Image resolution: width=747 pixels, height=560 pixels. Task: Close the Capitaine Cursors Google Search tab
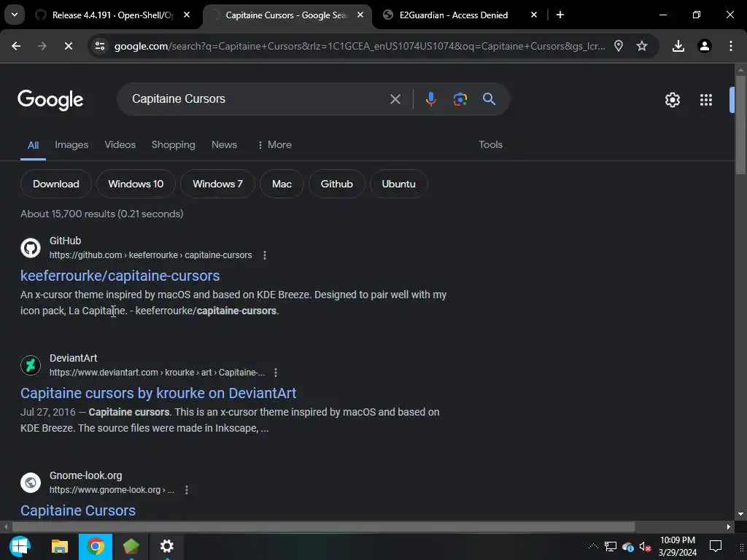(360, 15)
